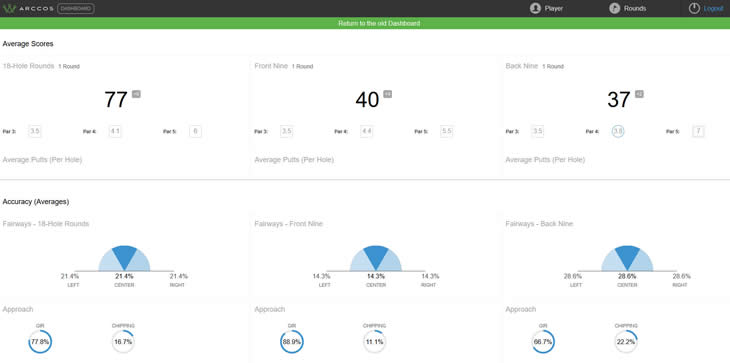The height and width of the screenshot is (363, 730).
Task: Select the 16.7% Chipping circle gauge
Action: point(123,342)
